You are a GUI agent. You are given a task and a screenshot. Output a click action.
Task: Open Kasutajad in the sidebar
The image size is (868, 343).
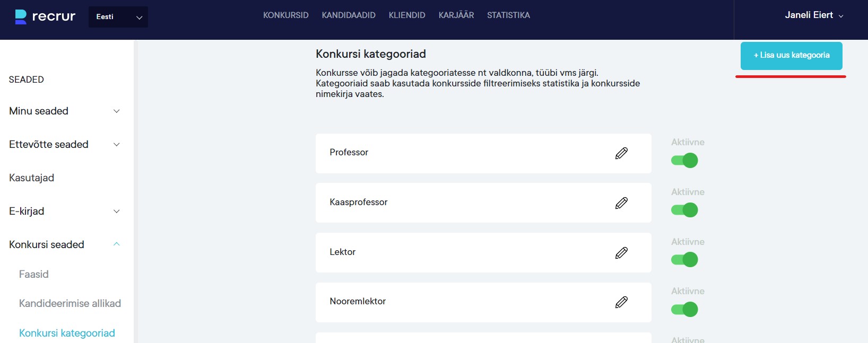(x=32, y=178)
